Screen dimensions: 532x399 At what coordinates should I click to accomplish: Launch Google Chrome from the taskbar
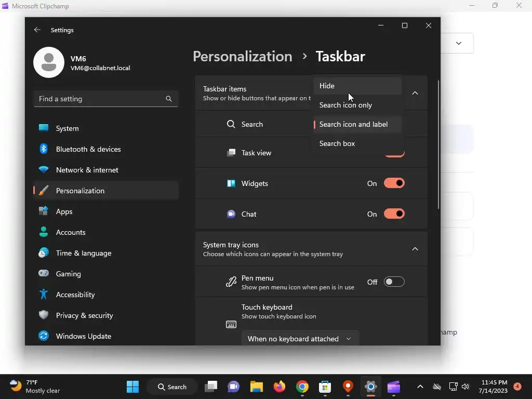[302, 387]
